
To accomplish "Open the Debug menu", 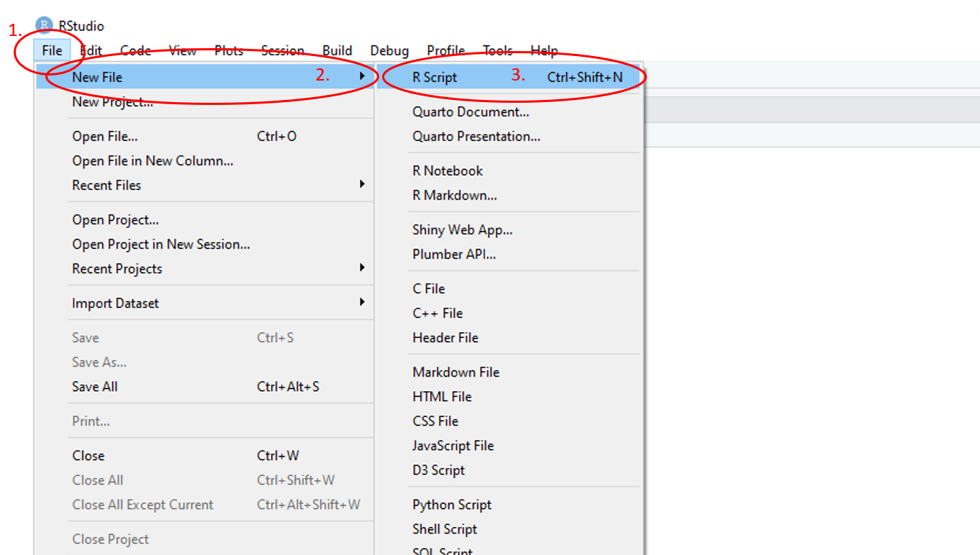I will (x=389, y=50).
